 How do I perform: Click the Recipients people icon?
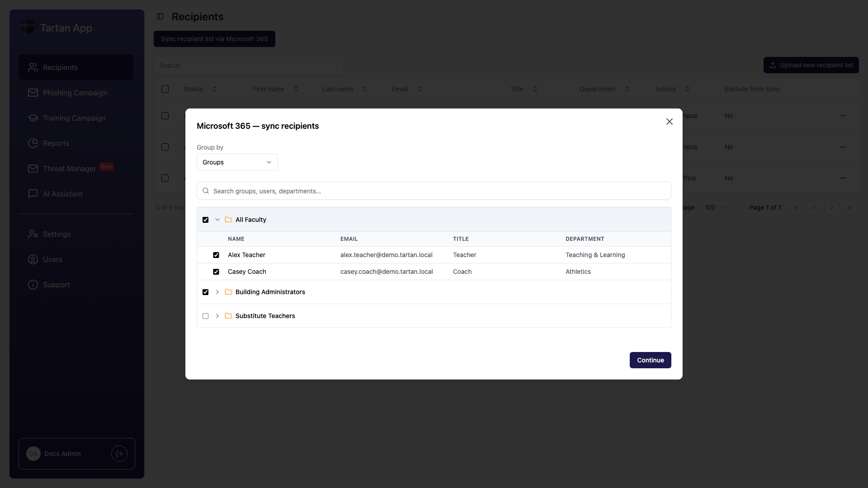(33, 67)
